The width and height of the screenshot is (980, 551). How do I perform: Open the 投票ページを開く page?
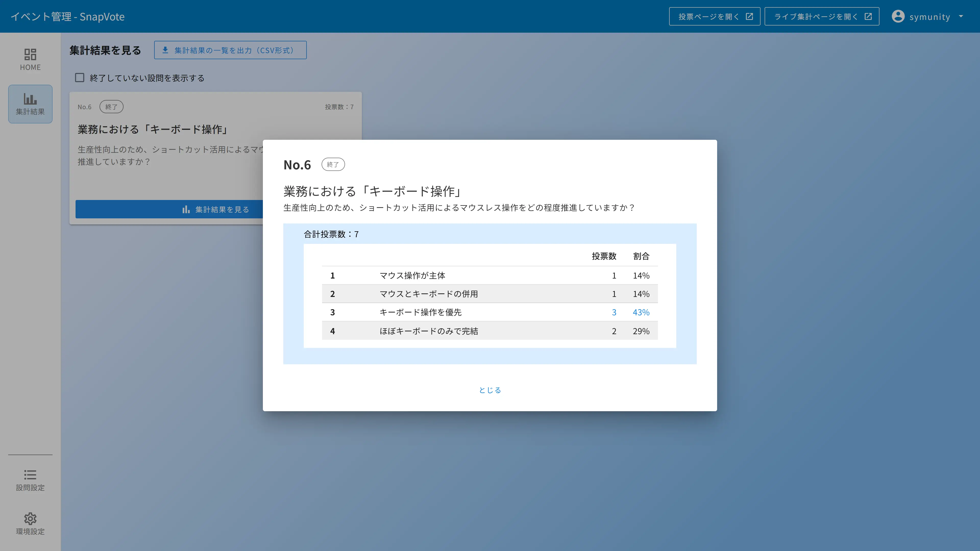click(715, 16)
